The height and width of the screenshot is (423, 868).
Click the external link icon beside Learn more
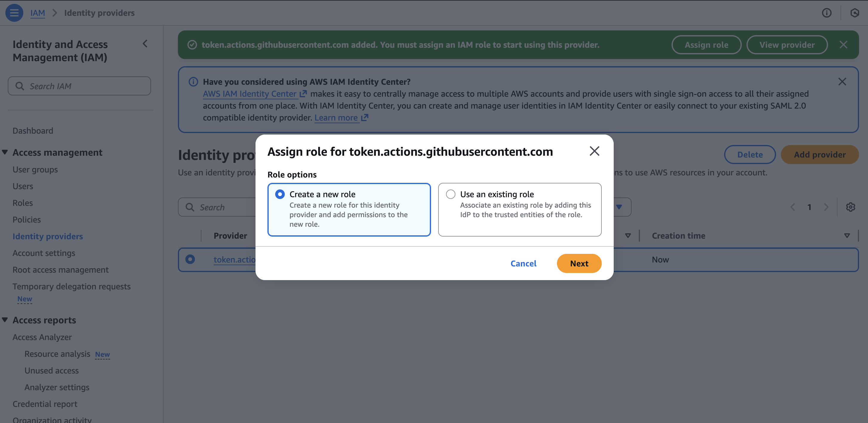click(365, 118)
